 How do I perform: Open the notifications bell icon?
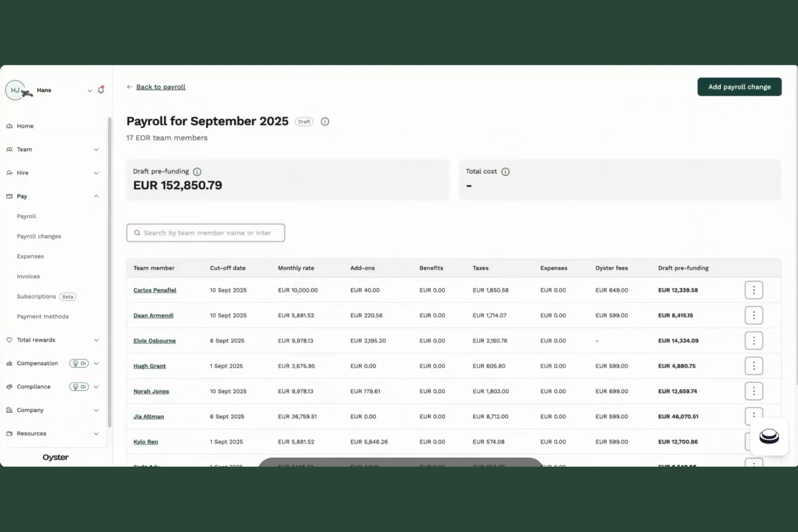101,90
